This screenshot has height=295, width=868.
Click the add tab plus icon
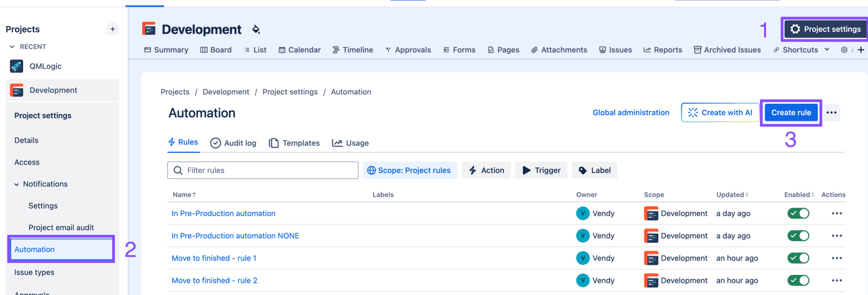[861, 50]
